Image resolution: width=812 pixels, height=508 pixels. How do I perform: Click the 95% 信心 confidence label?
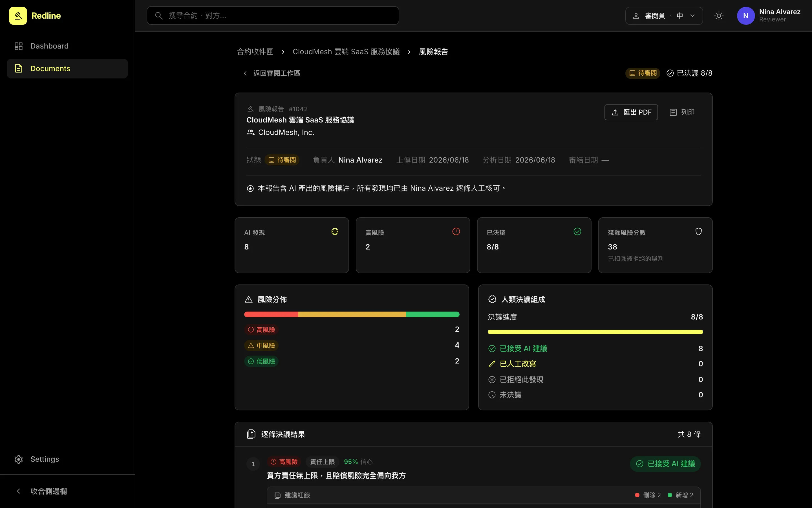click(x=358, y=462)
